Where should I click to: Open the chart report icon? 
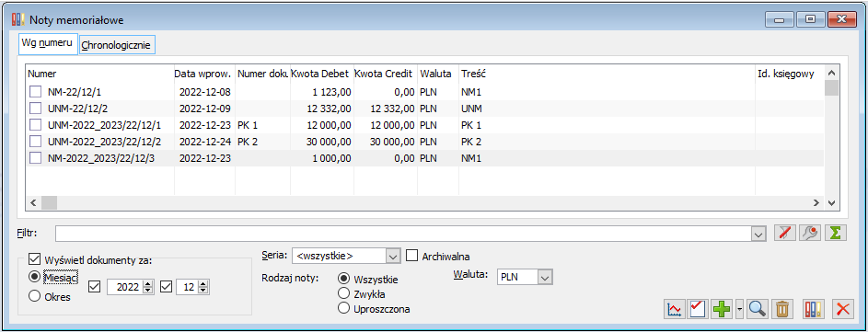(675, 309)
